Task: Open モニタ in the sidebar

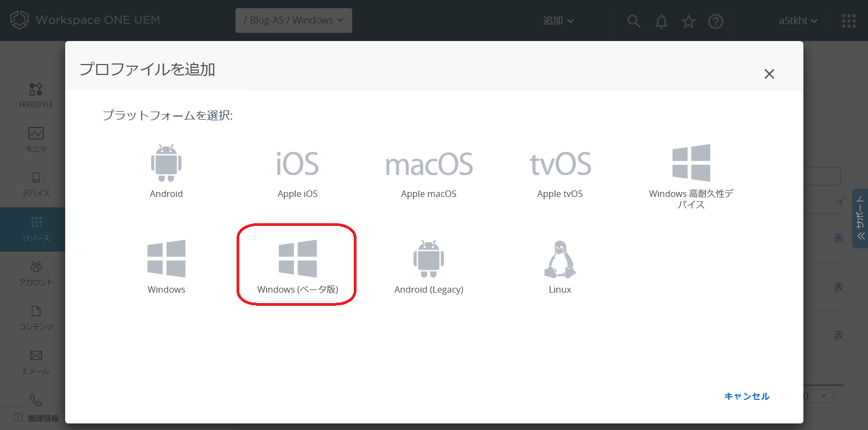Action: click(x=36, y=140)
